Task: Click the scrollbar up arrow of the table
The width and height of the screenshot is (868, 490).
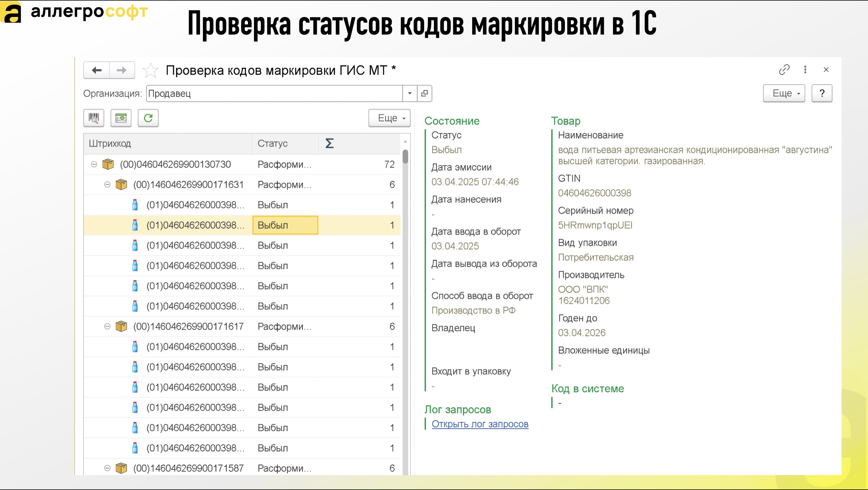Action: [x=405, y=141]
